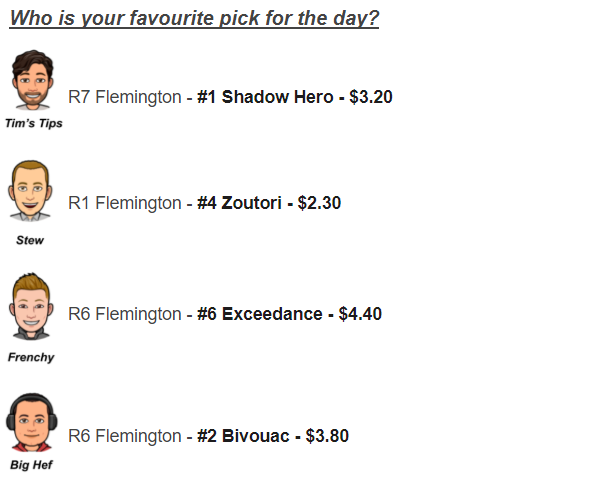This screenshot has height=483, width=600.
Task: Click the R7 Flemington race label
Action: pos(125,97)
